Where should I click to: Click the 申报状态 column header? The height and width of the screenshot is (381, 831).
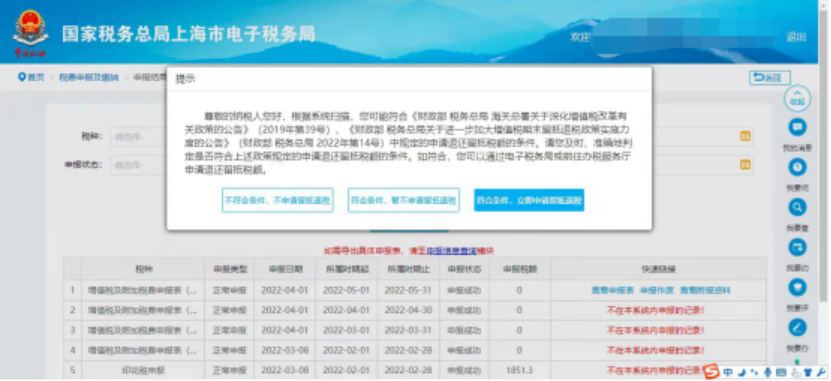[464, 269]
